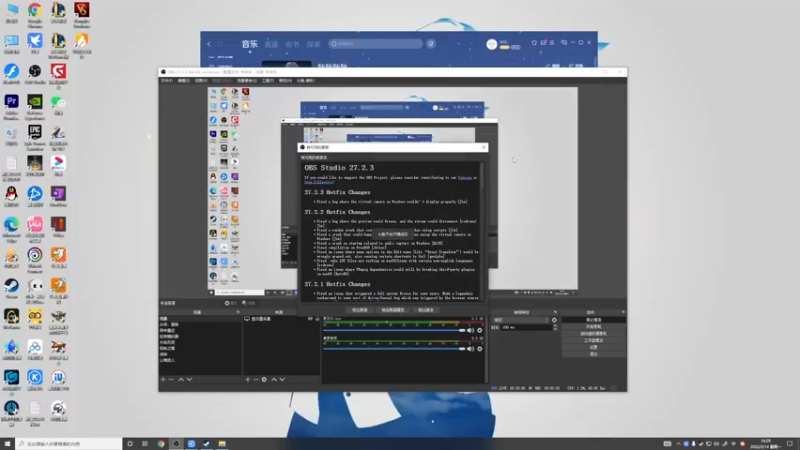This screenshot has width=800, height=450.
Task: Open Vampire Survivors desktop shortcut
Action: click(x=82, y=13)
